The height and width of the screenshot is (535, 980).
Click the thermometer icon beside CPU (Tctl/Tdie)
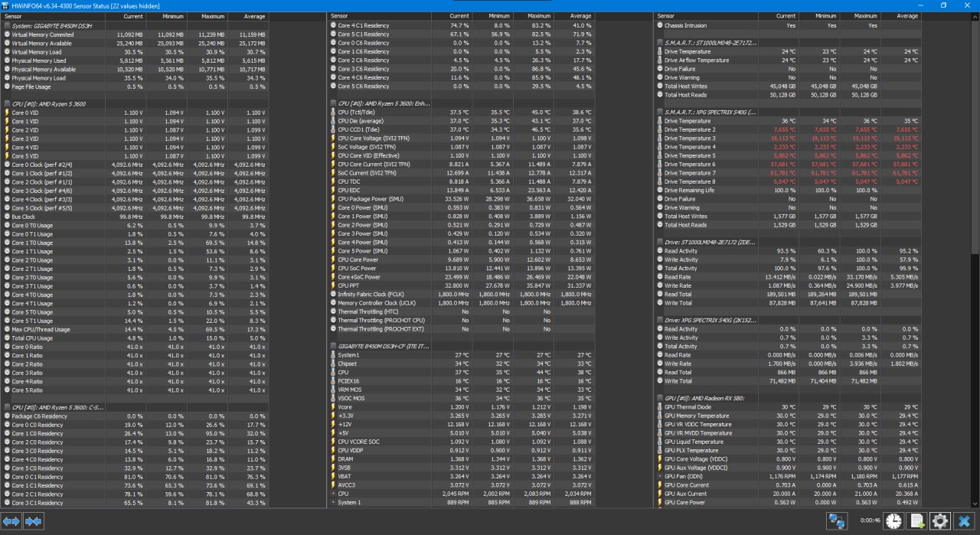333,112
